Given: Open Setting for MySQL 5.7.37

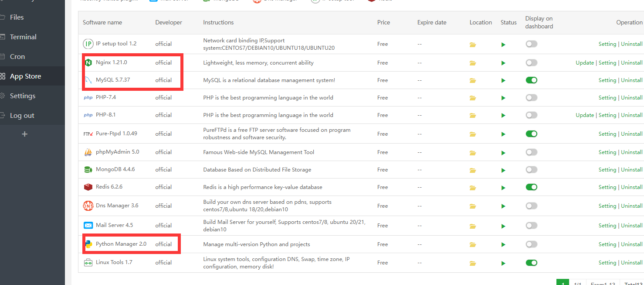Looking at the screenshot, I should (x=607, y=80).
